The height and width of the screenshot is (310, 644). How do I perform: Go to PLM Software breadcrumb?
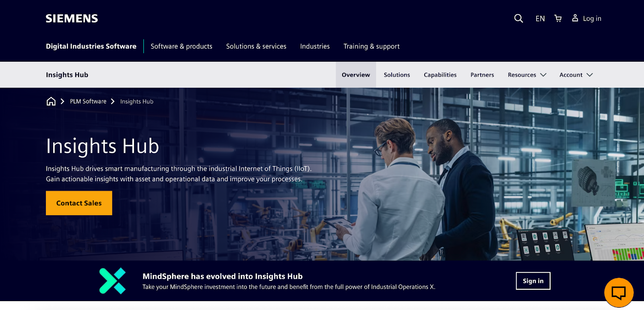click(88, 102)
